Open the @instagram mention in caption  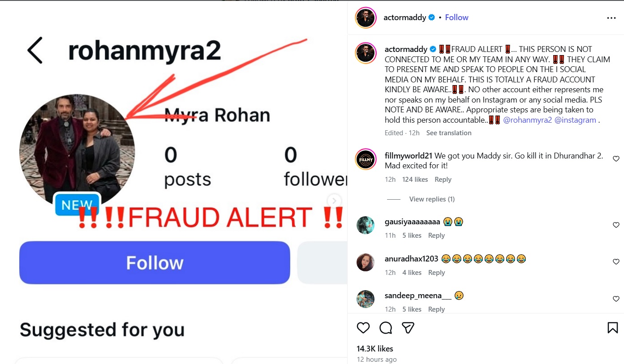(575, 120)
